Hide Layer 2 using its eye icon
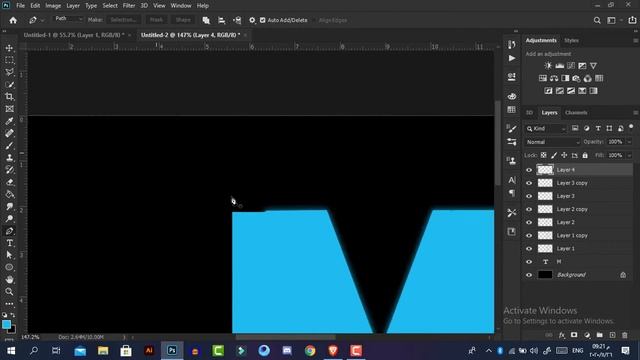640x360 pixels. 529,222
